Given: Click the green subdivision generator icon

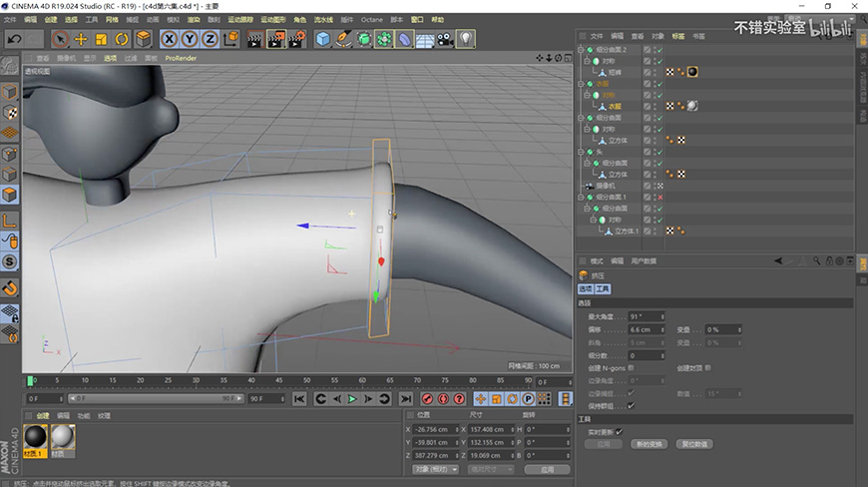Looking at the screenshot, I should point(364,39).
